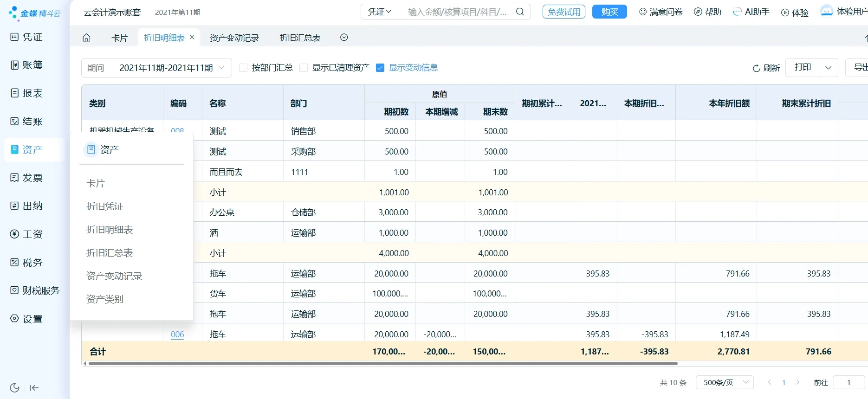The width and height of the screenshot is (868, 399).
Task: Go to the home tab icon
Action: [86, 38]
